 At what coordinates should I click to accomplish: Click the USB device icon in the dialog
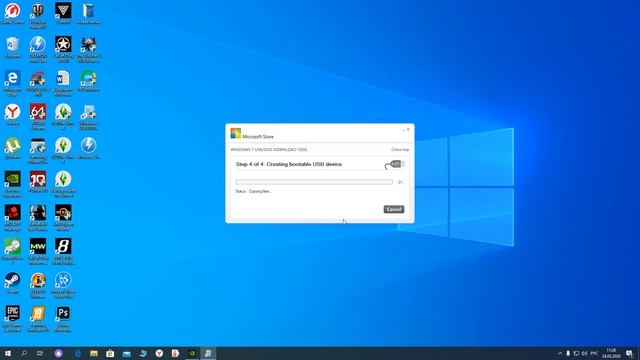point(394,164)
